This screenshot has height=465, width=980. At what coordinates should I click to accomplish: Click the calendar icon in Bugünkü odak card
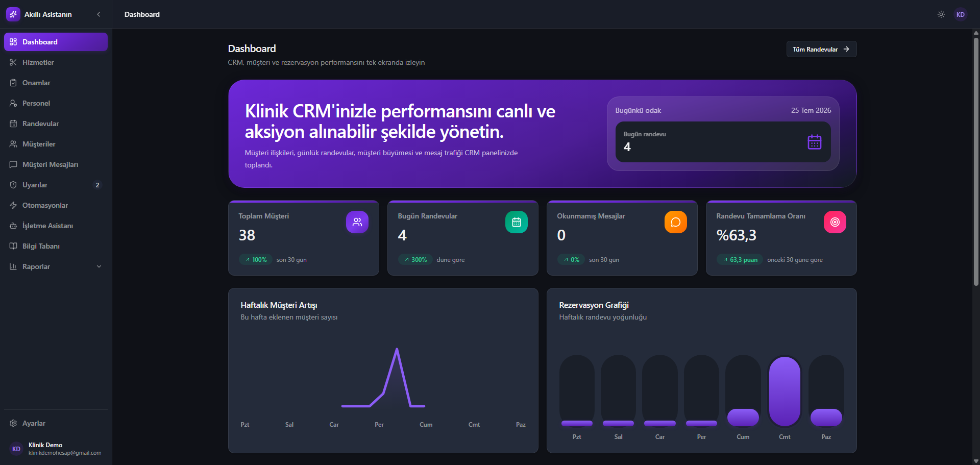coord(815,142)
